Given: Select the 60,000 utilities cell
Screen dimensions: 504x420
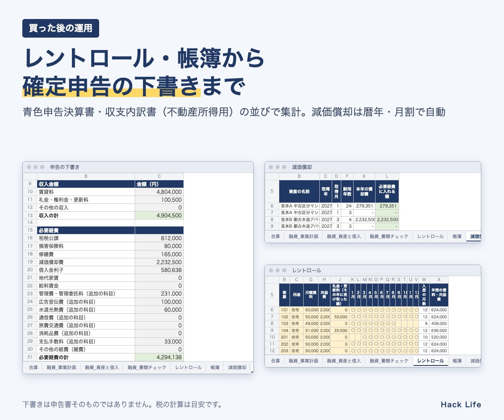Looking at the screenshot, I should coord(159,310).
